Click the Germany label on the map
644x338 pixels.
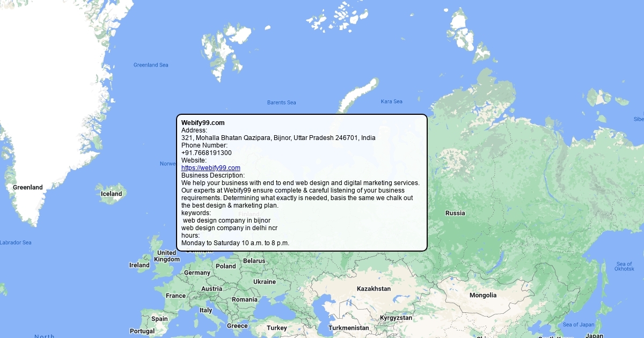click(197, 273)
